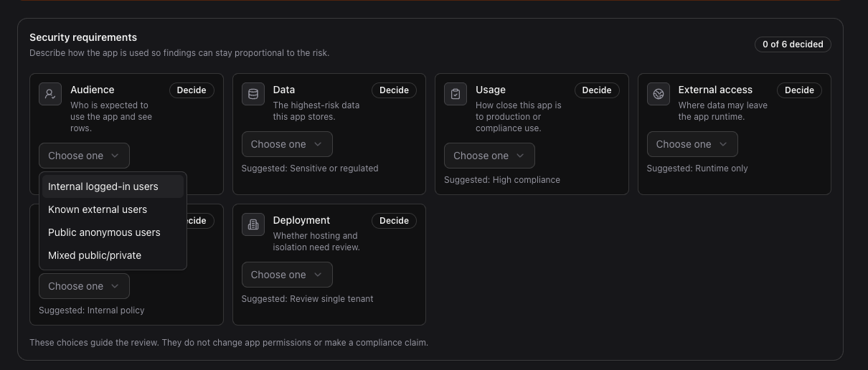868x370 pixels.
Task: Click the Audience person icon
Action: [50, 94]
